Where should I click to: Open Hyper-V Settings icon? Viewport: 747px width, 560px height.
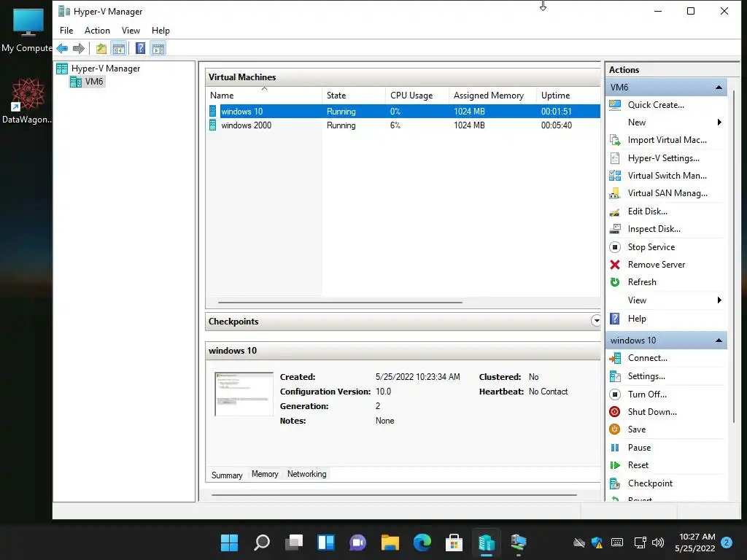pos(615,158)
